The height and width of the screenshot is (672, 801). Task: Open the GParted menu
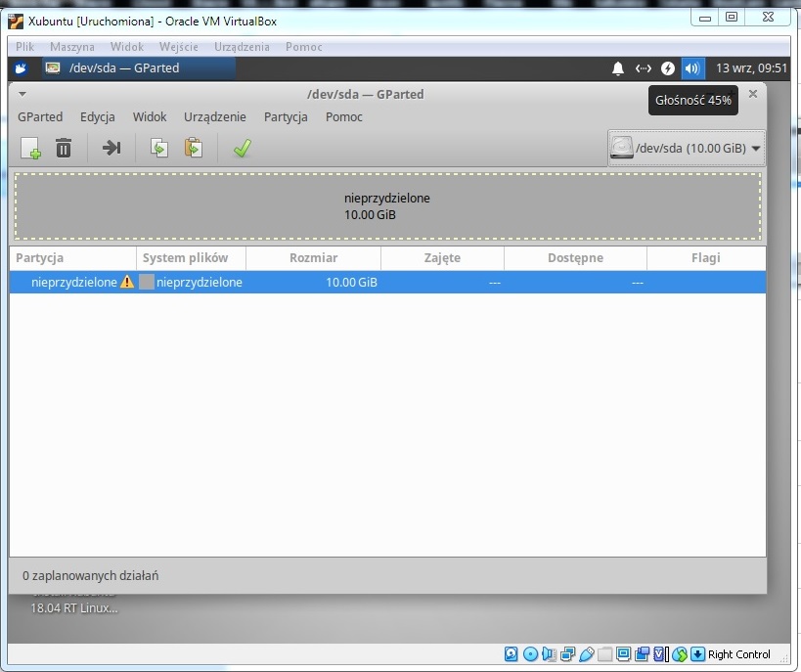pyautogui.click(x=40, y=117)
